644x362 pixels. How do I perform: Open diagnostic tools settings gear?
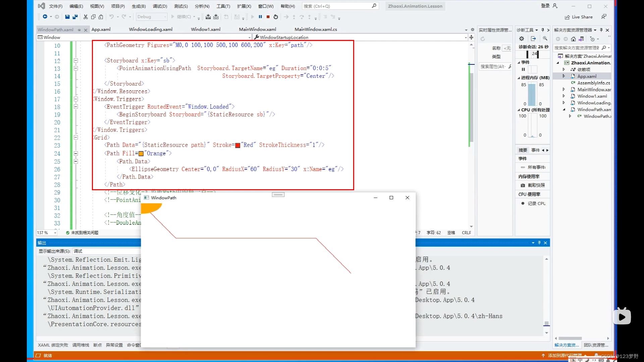point(522,39)
